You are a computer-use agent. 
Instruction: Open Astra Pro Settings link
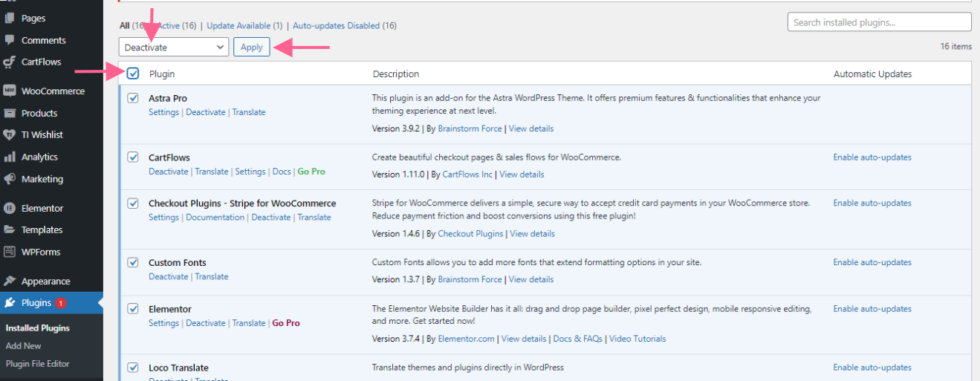click(x=163, y=112)
